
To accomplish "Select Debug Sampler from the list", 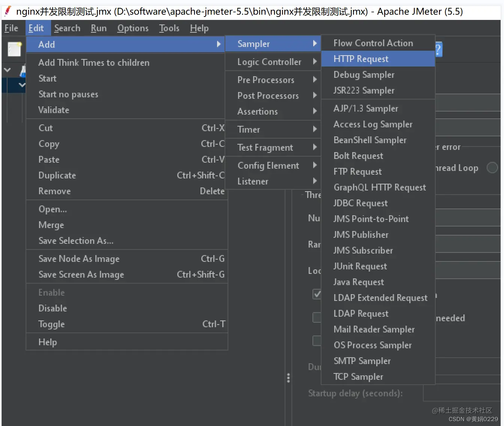I will (364, 75).
